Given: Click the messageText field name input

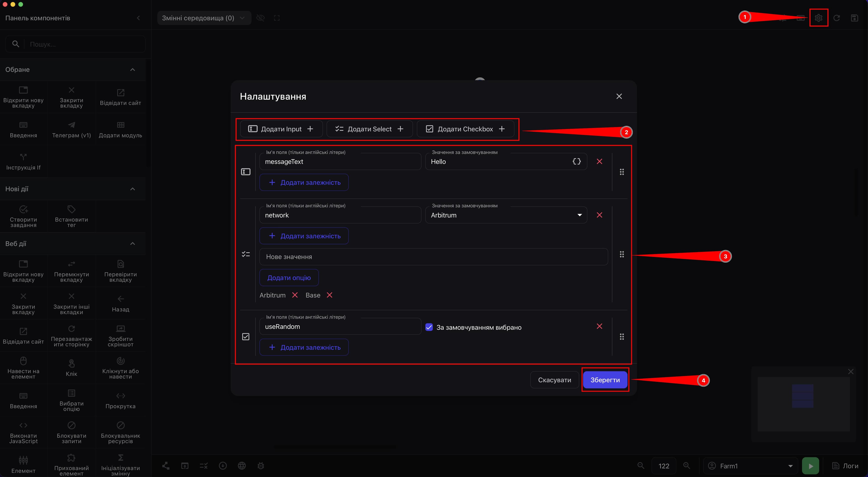Looking at the screenshot, I should pos(340,162).
